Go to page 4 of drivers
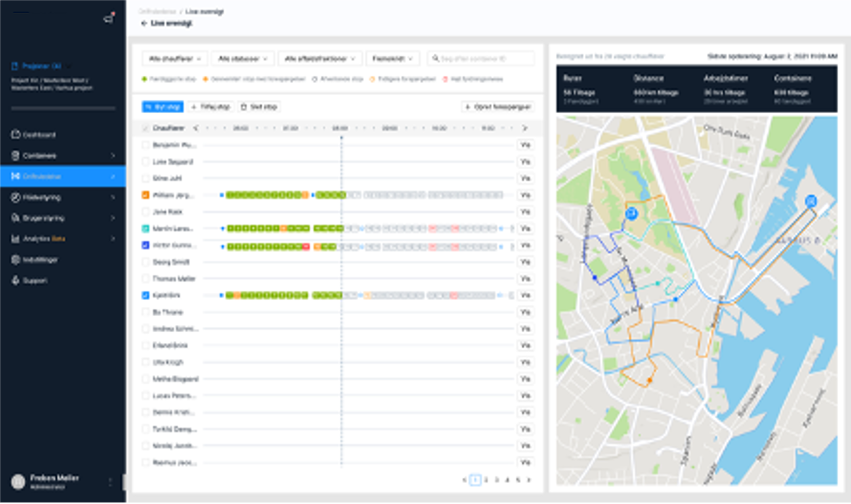Screen dimensions: 851x504 tap(507, 480)
